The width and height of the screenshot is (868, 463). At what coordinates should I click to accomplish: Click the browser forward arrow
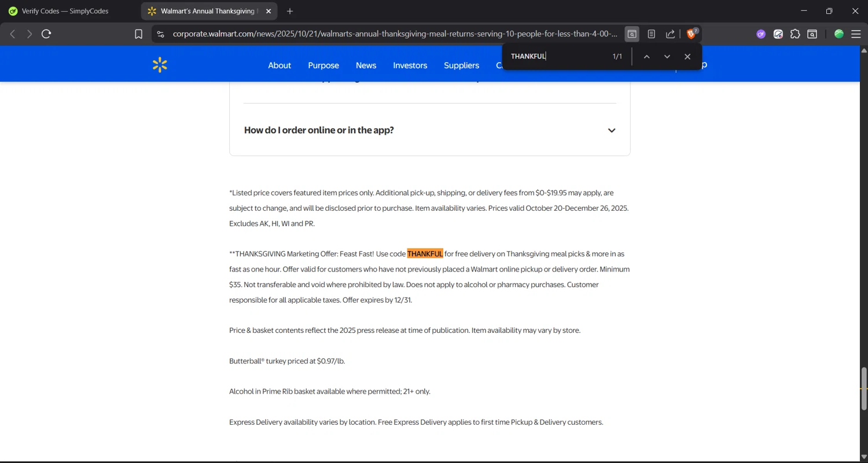(x=29, y=34)
